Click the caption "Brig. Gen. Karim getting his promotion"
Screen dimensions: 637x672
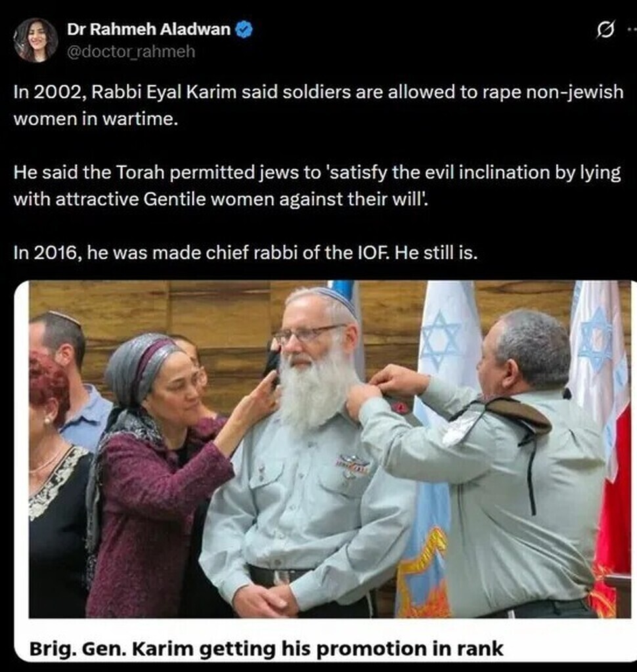(x=266, y=648)
